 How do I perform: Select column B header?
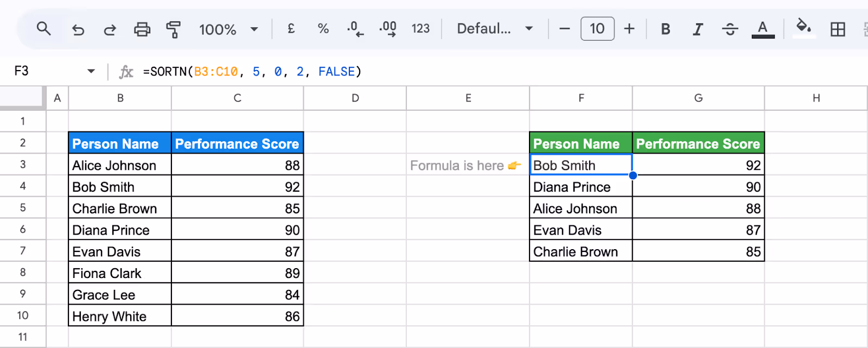click(120, 98)
